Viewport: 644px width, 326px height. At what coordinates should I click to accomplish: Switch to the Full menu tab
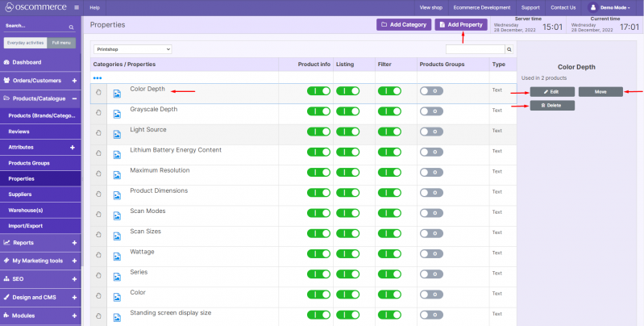click(x=60, y=43)
